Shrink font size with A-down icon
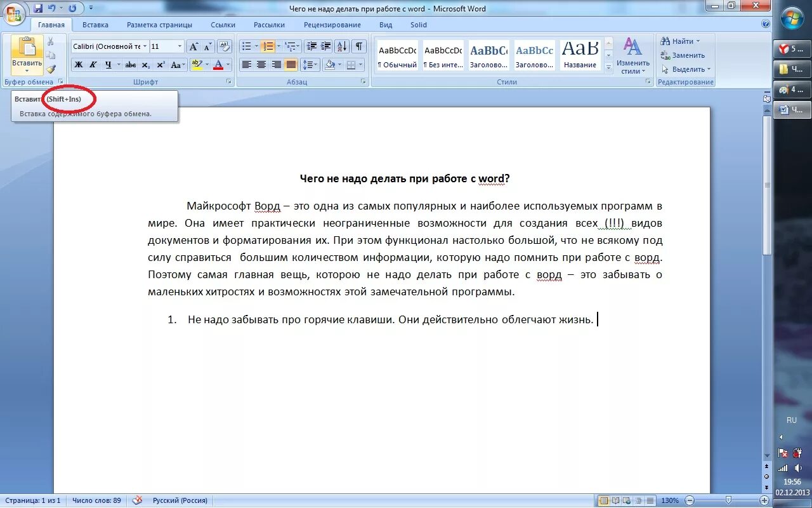The height and width of the screenshot is (508, 812). (207, 46)
